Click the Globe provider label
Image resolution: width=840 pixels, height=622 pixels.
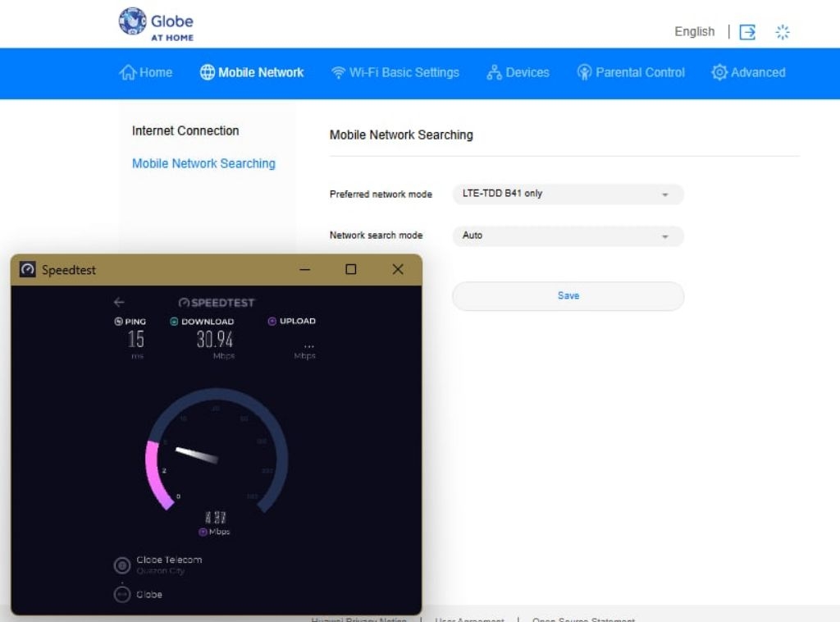coord(149,595)
